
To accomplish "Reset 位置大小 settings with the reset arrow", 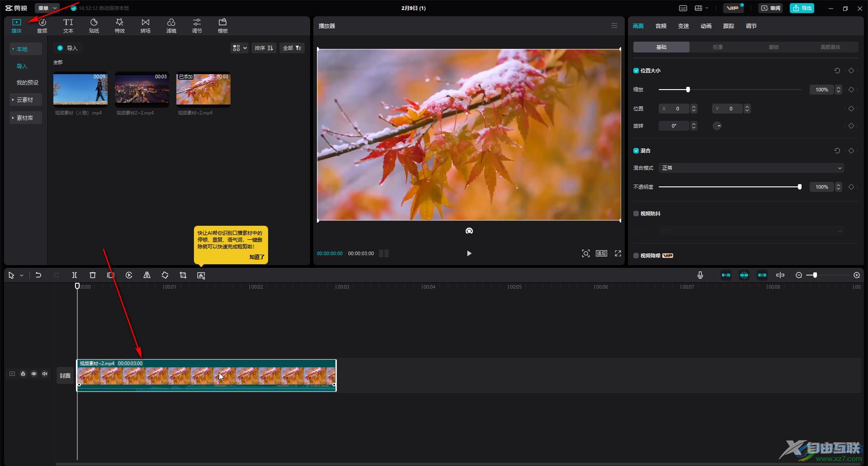I will pyautogui.click(x=837, y=71).
